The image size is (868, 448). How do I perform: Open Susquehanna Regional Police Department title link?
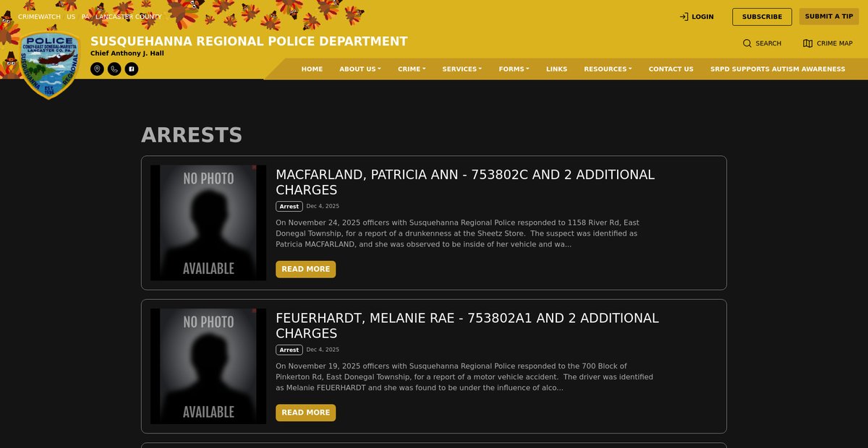pos(249,41)
